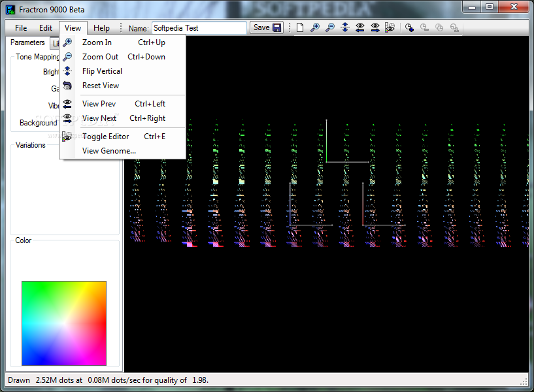Select Flip Vertical in the View menu
This screenshot has height=392, width=534.
tap(102, 71)
